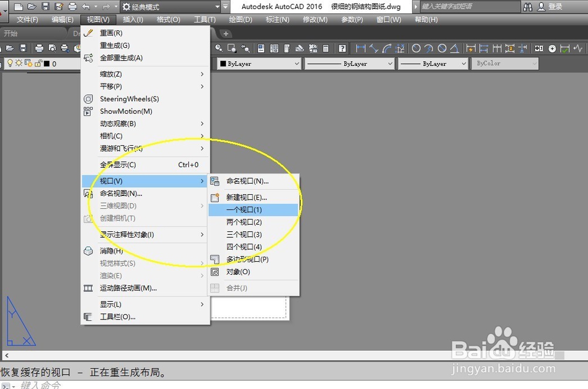588x389 pixels.
Task: Click the New file icon in quick access bar
Action: pyautogui.click(x=18, y=6)
